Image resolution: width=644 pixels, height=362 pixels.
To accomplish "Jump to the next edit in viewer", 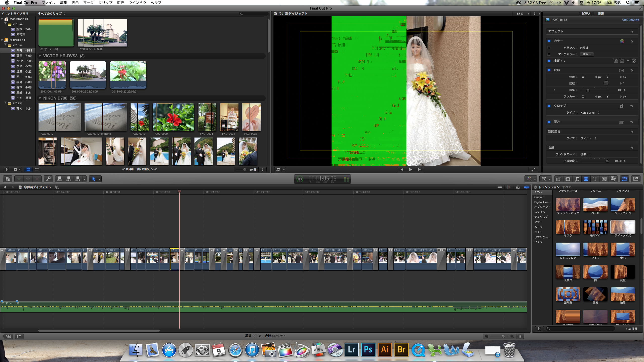I will tap(419, 169).
